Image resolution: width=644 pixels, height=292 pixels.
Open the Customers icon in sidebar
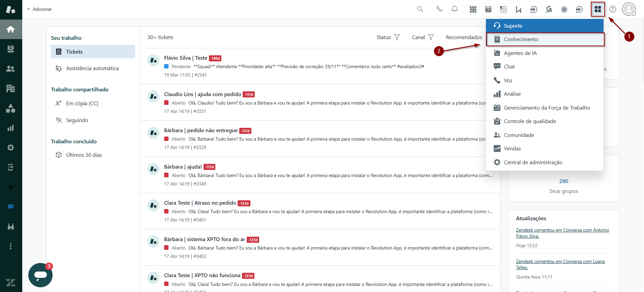click(x=11, y=69)
